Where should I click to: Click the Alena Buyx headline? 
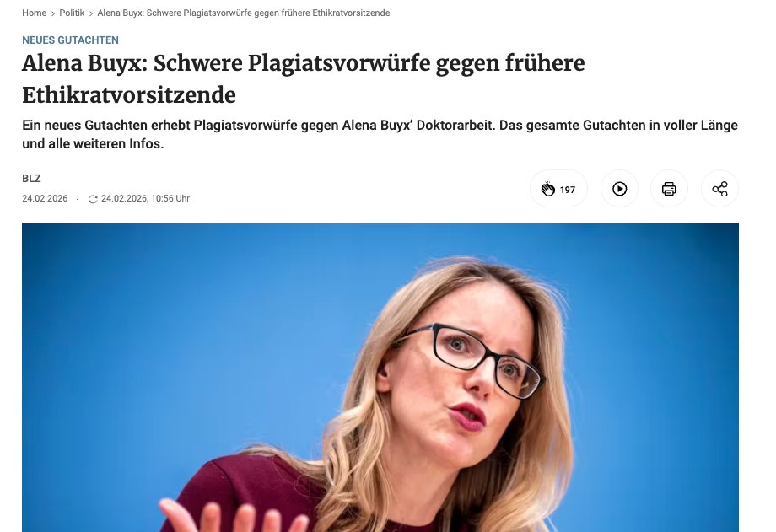304,78
